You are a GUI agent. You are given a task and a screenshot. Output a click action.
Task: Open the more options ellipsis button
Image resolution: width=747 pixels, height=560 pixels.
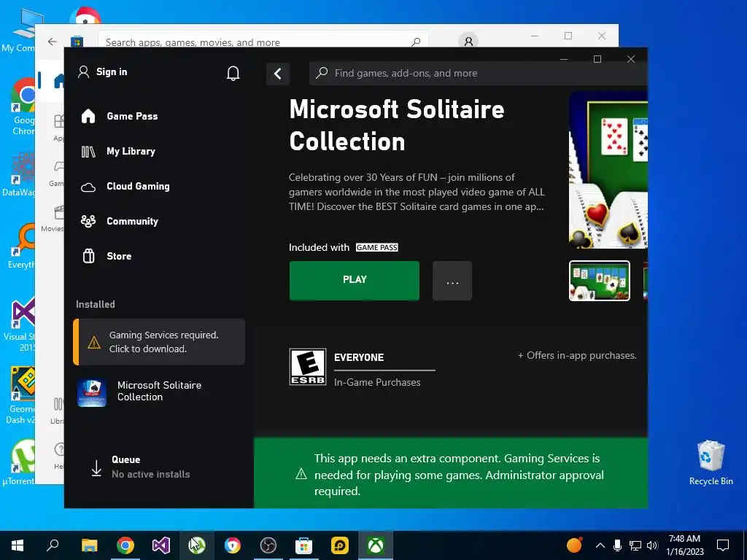452,281
